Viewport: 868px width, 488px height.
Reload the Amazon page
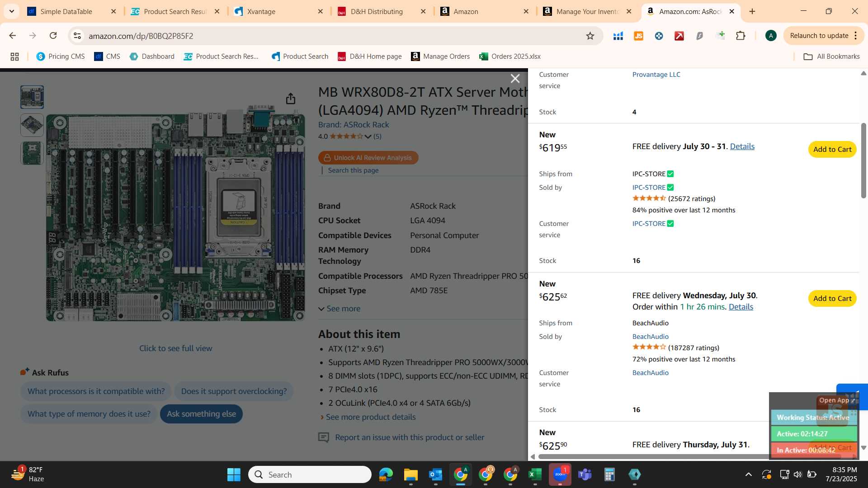pos(53,36)
